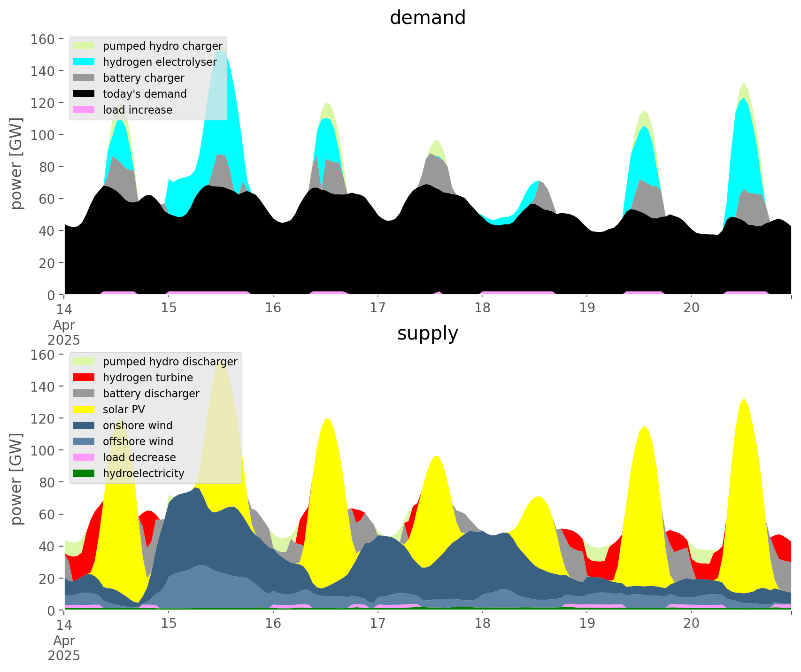Click date tick 15 on demand x-axis
Screen dimensions: 801x672
click(169, 308)
